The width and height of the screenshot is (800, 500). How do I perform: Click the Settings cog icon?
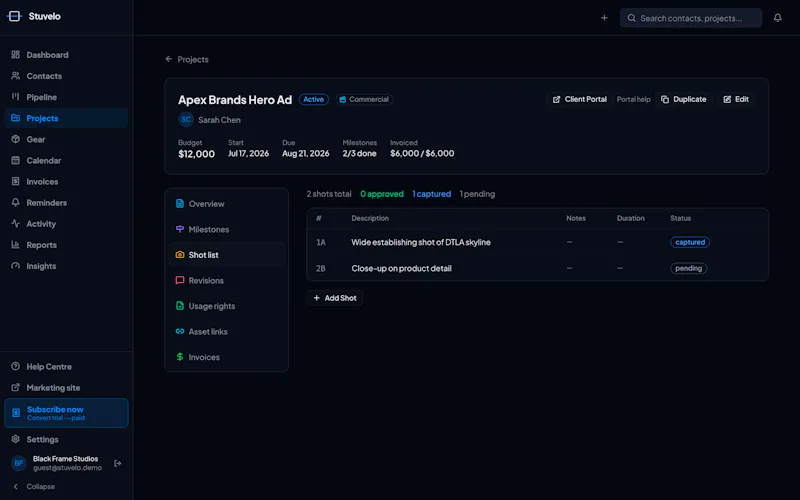pos(16,439)
